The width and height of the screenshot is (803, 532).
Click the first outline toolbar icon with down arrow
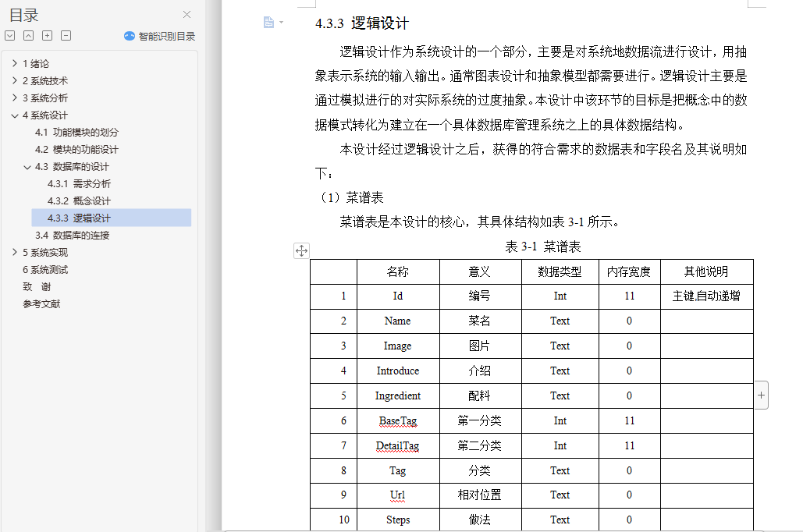click(x=9, y=35)
